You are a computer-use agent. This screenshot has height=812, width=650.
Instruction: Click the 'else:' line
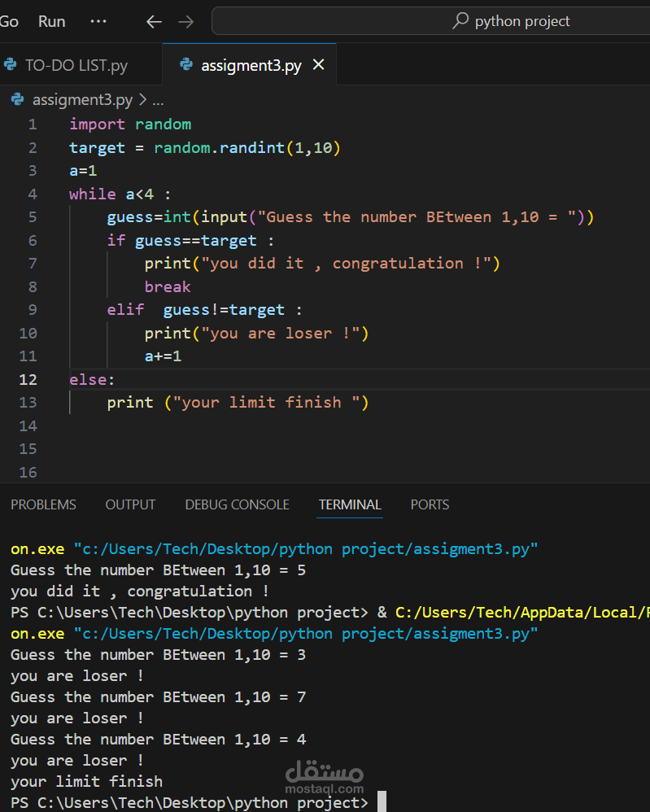pos(92,380)
